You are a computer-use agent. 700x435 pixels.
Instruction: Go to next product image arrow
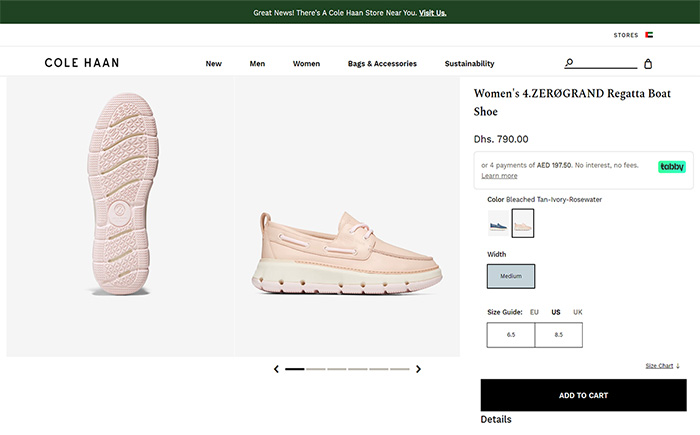[x=418, y=369]
